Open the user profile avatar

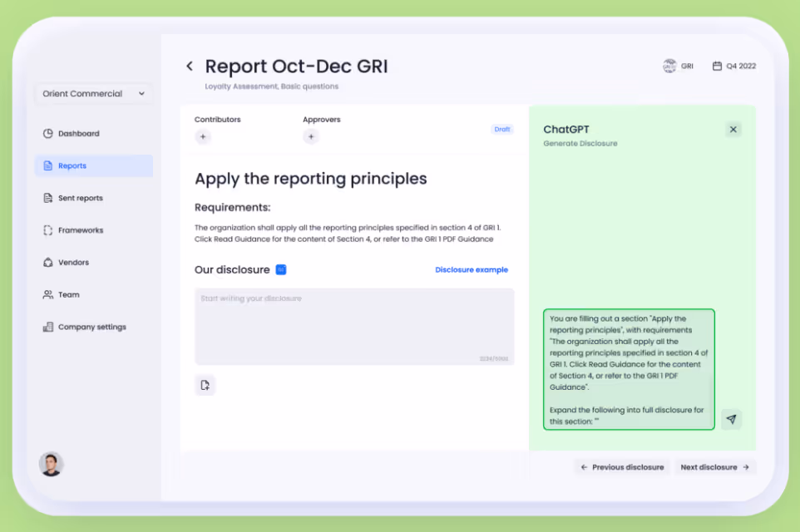[x=51, y=464]
